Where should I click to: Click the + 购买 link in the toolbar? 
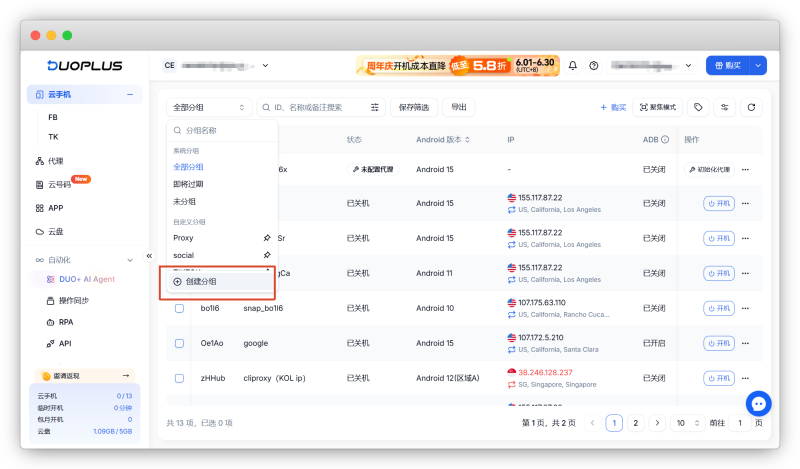[613, 107]
